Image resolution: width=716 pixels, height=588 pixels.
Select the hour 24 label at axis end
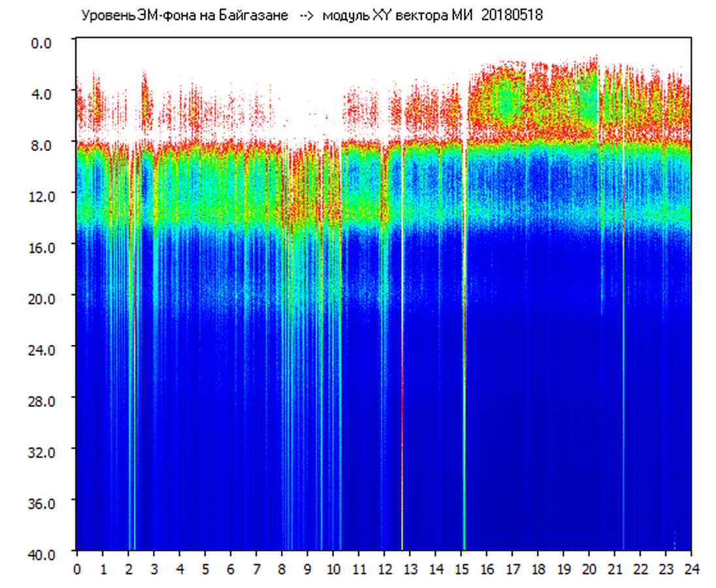click(691, 569)
